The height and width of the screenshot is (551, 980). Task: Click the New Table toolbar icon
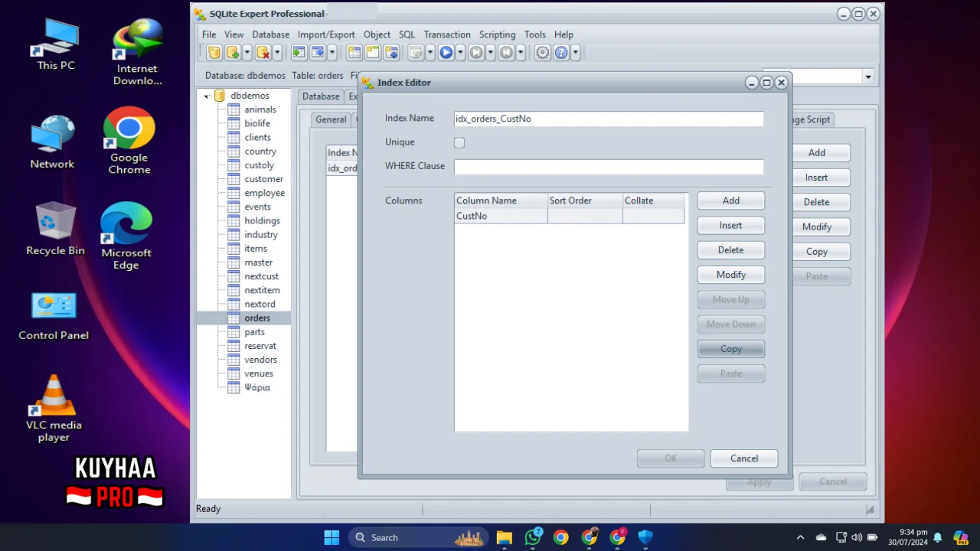pyautogui.click(x=354, y=53)
